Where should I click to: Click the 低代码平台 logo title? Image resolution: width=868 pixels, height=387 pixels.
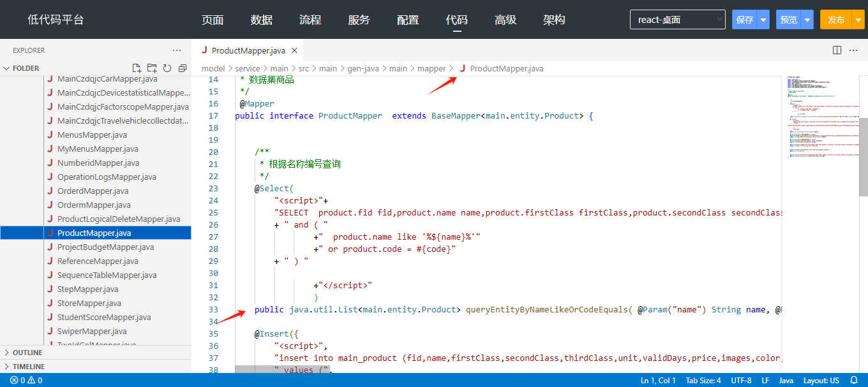56,20
